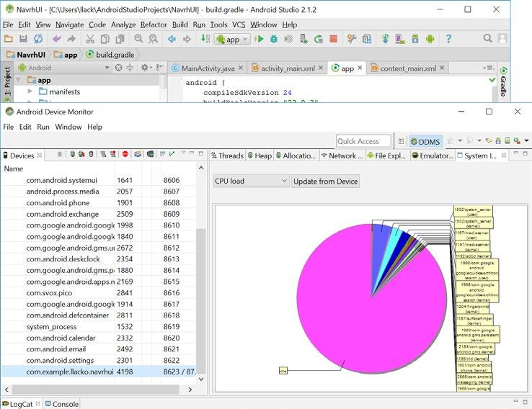Switch to the File Explorer tab
Screen dimensions: 532x409
tap(386, 156)
